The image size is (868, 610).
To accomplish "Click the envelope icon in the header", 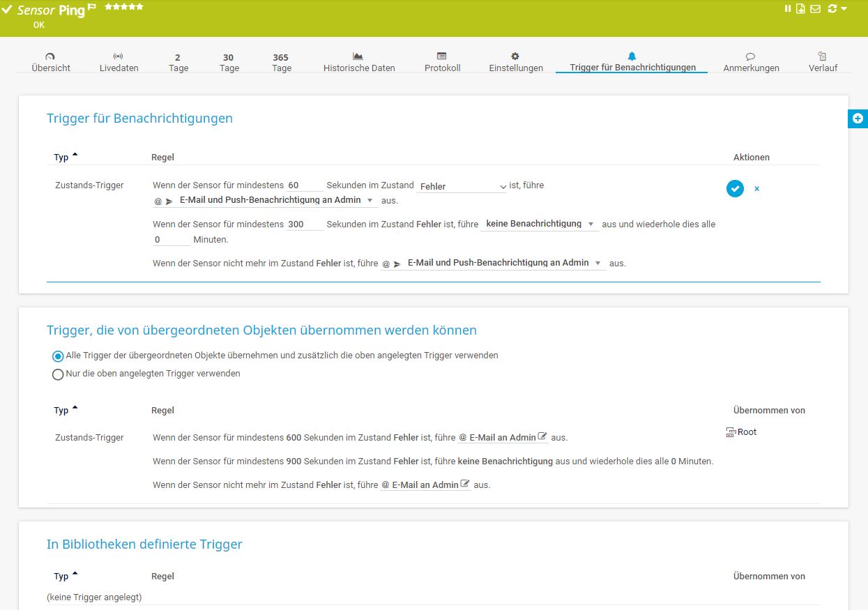I will click(814, 8).
